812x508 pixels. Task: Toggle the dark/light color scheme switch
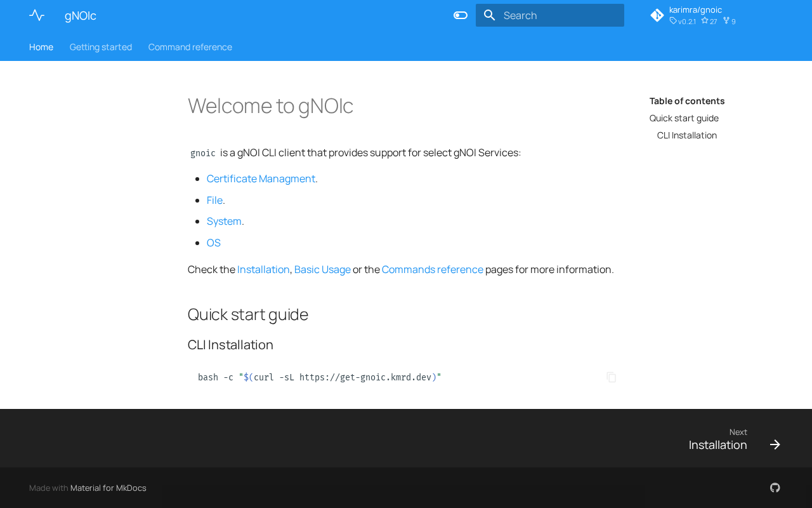point(461,15)
